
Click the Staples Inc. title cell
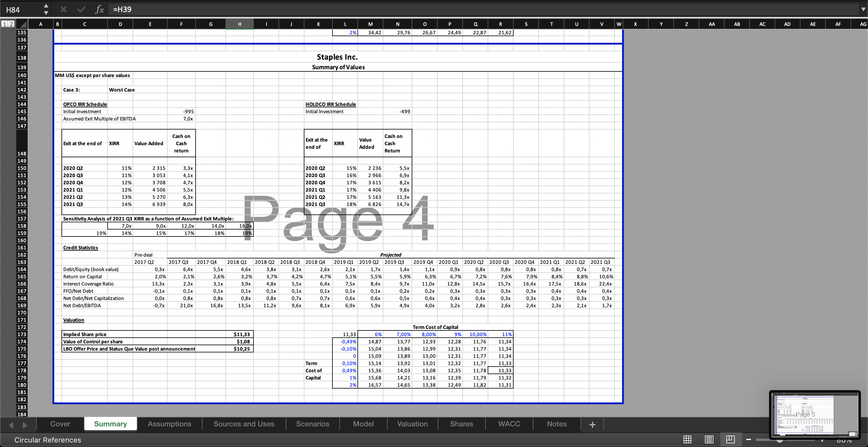[x=337, y=57]
